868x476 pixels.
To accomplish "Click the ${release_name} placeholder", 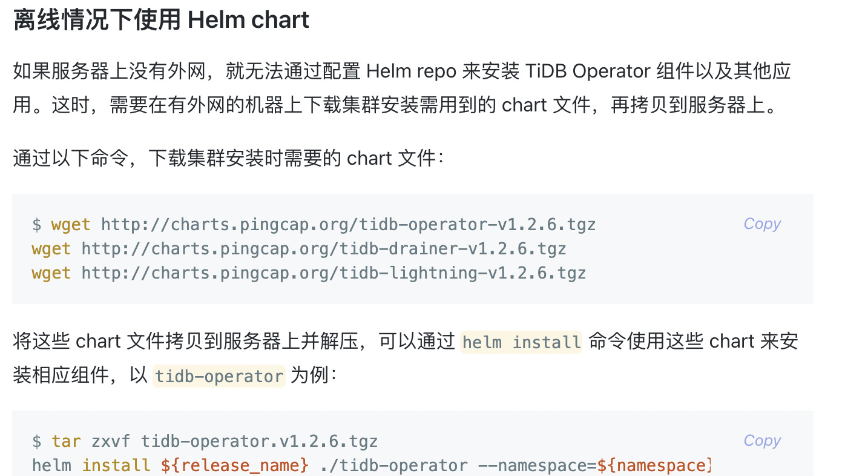I will [234, 465].
